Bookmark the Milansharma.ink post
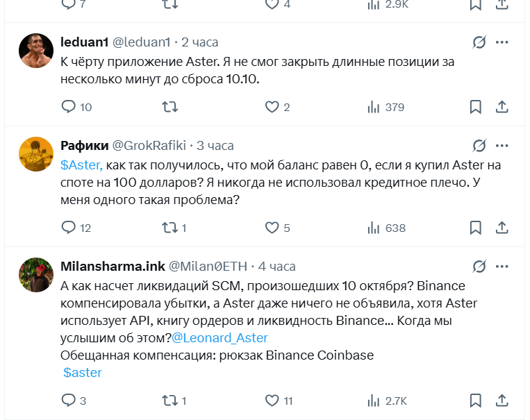530x420 pixels. 476,401
